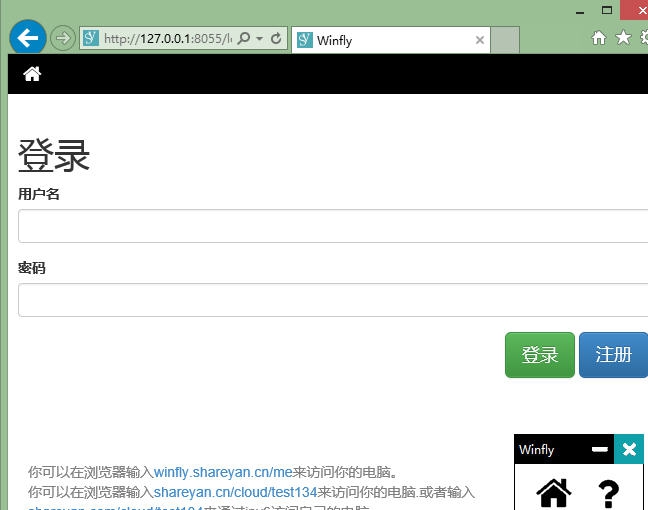Open favorites with the star icon
648x510 pixels.
point(623,38)
